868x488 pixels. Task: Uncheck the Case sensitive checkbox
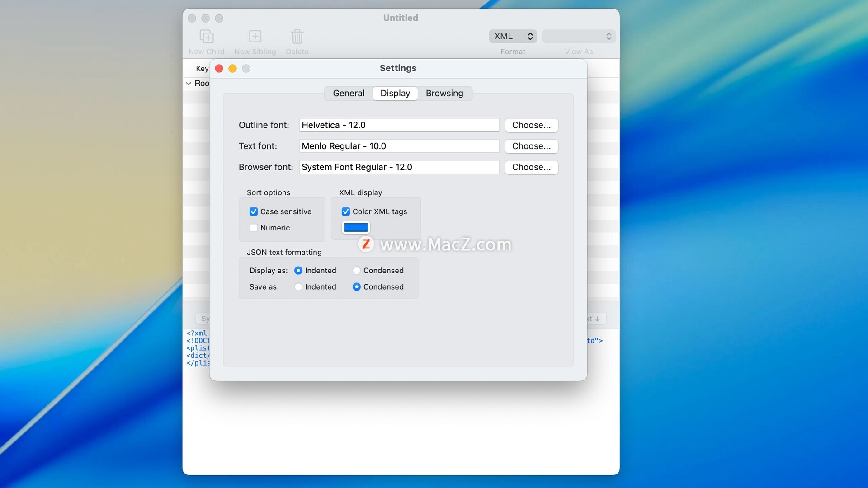(254, 211)
